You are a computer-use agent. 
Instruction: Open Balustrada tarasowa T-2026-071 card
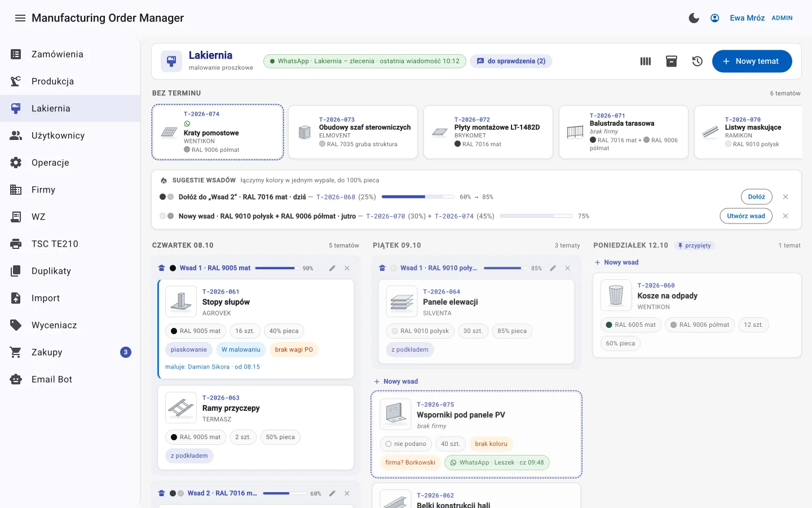pyautogui.click(x=624, y=132)
